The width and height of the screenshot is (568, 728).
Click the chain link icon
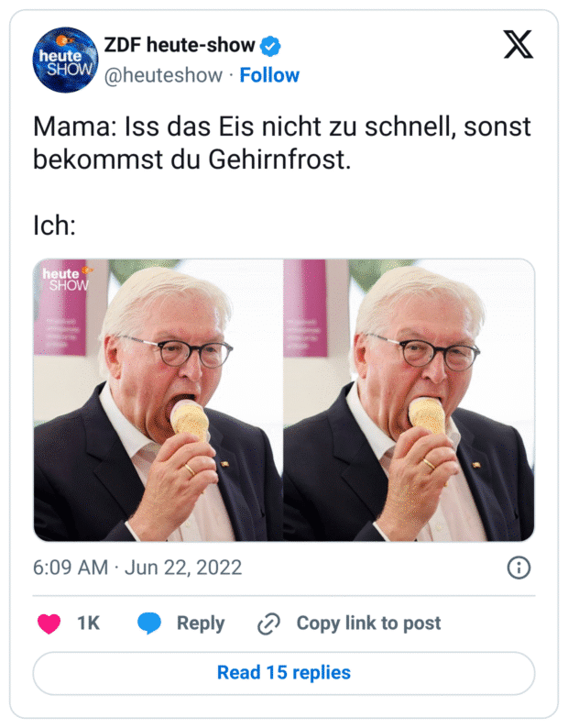269,623
